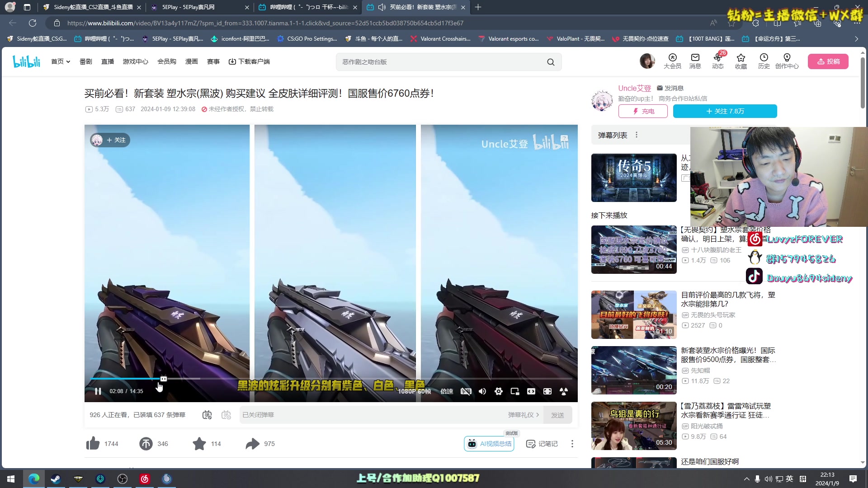The height and width of the screenshot is (488, 868).
Task: Enter picture-in-picture mode from player controls
Action: (x=514, y=391)
